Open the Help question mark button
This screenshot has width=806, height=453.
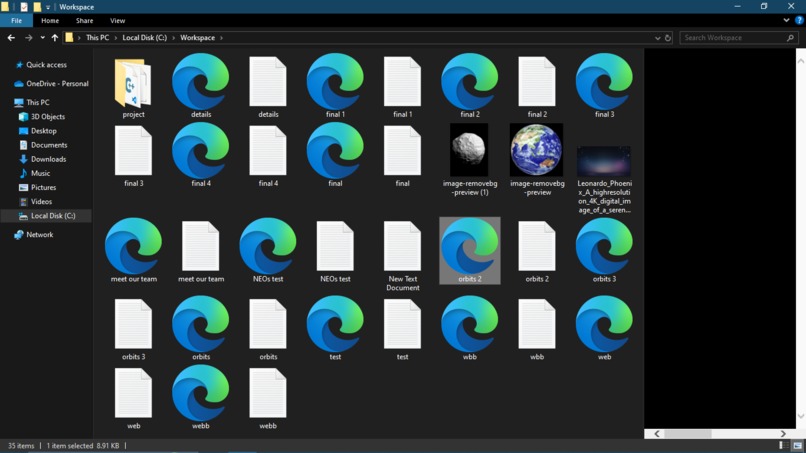click(x=799, y=21)
